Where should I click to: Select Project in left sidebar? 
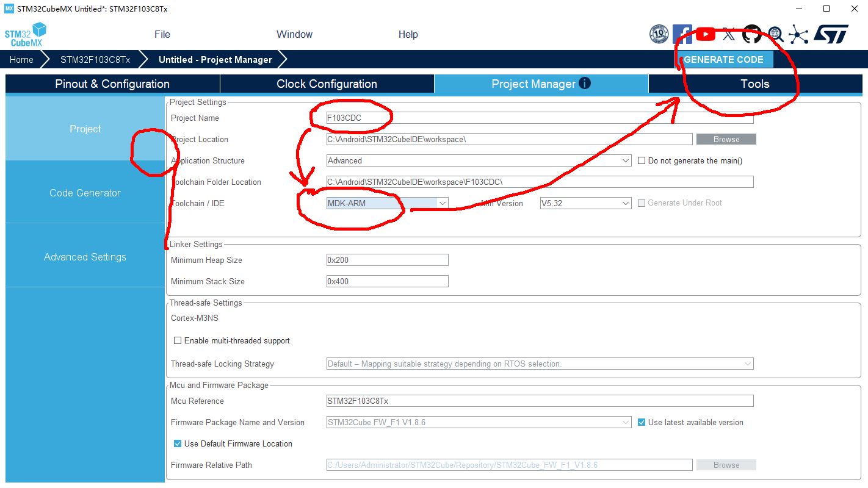85,129
